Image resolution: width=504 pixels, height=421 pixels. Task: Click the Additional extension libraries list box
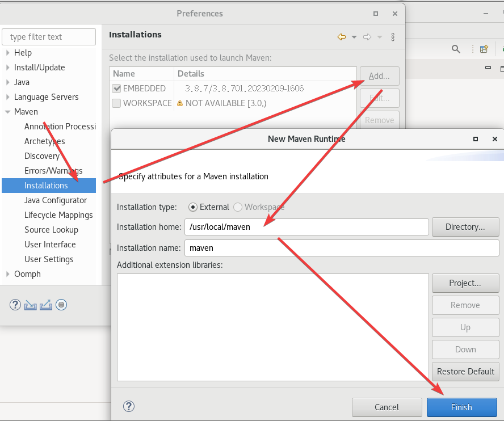pos(273,327)
